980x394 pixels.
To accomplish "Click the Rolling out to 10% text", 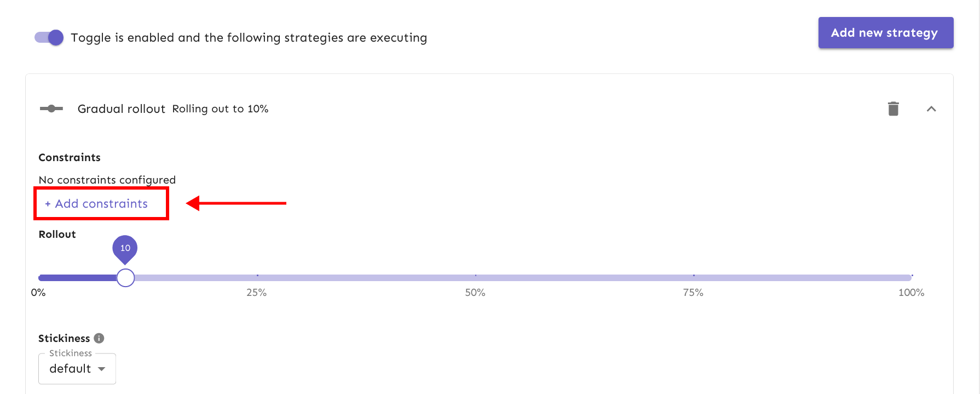I will click(220, 109).
